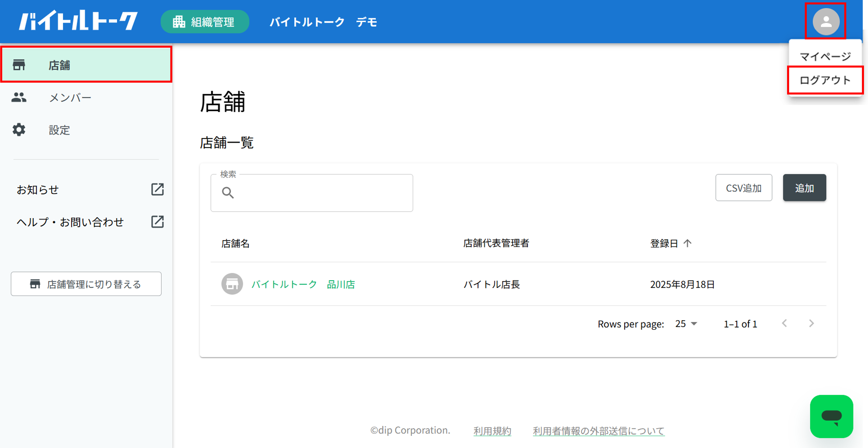Open the green chat support widget
This screenshot has height=448, width=868.
(831, 416)
